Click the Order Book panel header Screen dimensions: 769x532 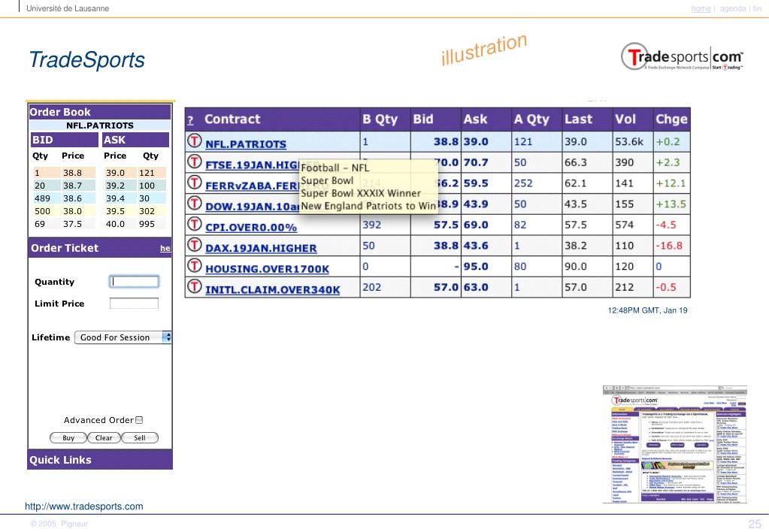(x=99, y=112)
